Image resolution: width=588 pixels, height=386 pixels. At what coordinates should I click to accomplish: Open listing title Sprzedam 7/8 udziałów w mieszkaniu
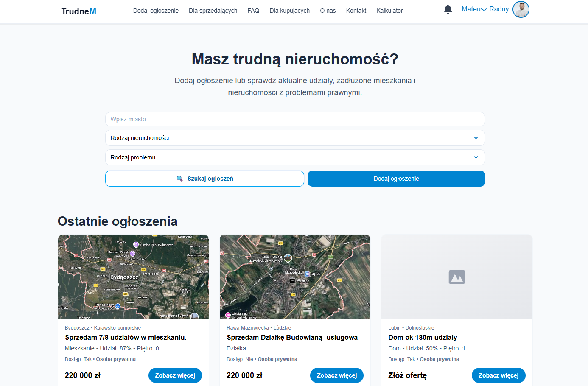click(x=126, y=338)
